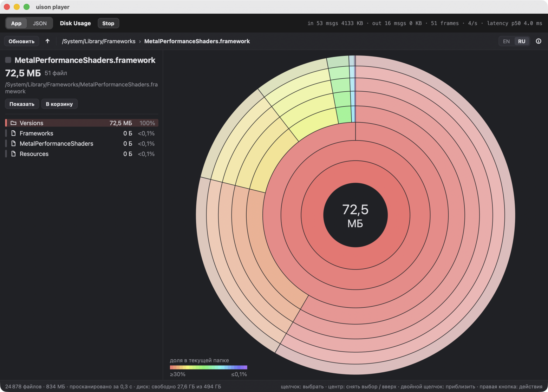Image resolution: width=548 pixels, height=392 pixels.
Task: Select the Resources row in the list
Action: click(x=81, y=153)
